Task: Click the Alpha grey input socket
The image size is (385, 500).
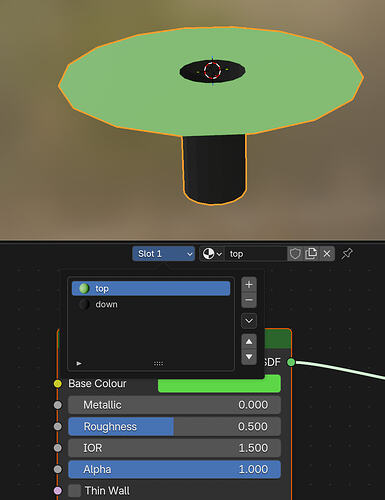Action: (x=58, y=469)
